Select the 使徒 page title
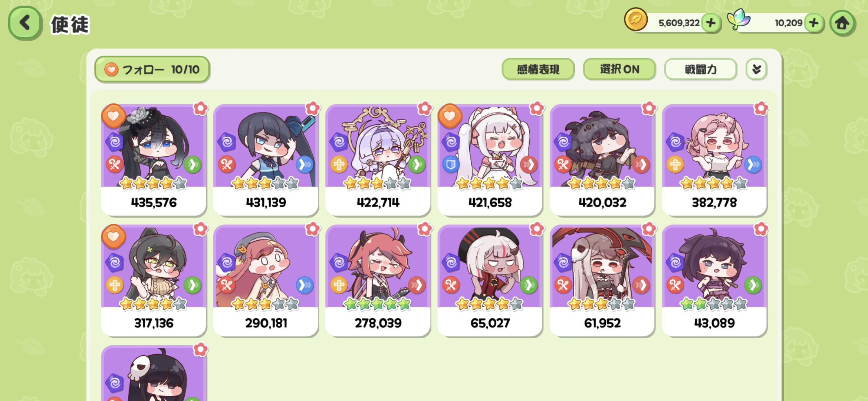The height and width of the screenshot is (401, 868). pyautogui.click(x=70, y=25)
